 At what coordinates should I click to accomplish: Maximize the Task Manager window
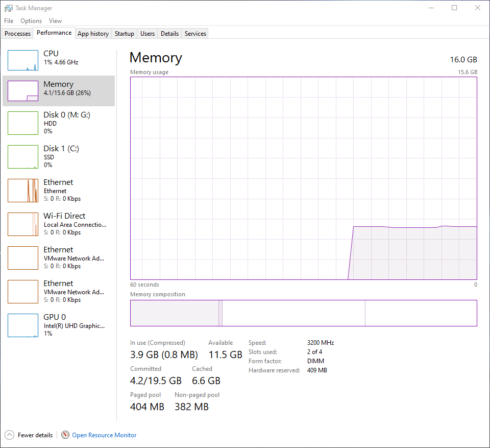pyautogui.click(x=454, y=8)
